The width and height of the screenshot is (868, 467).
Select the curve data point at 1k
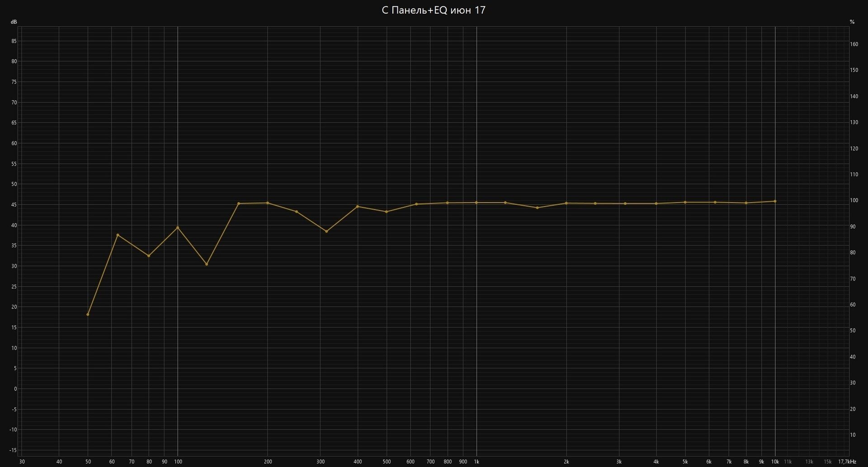pyautogui.click(x=476, y=203)
